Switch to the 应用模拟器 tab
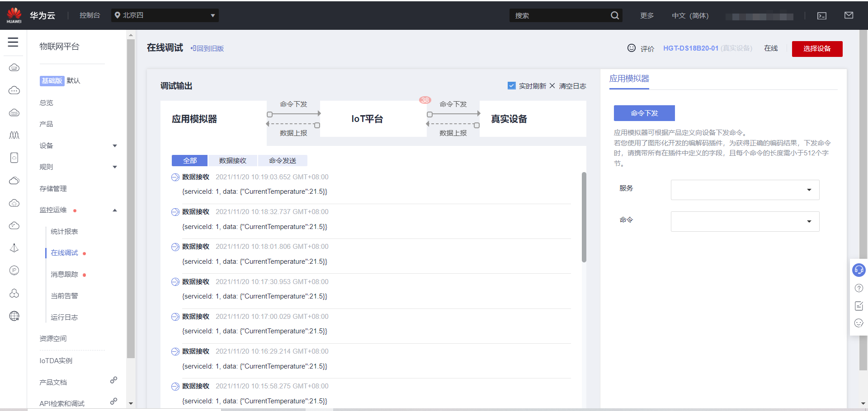The image size is (868, 411). 629,79
